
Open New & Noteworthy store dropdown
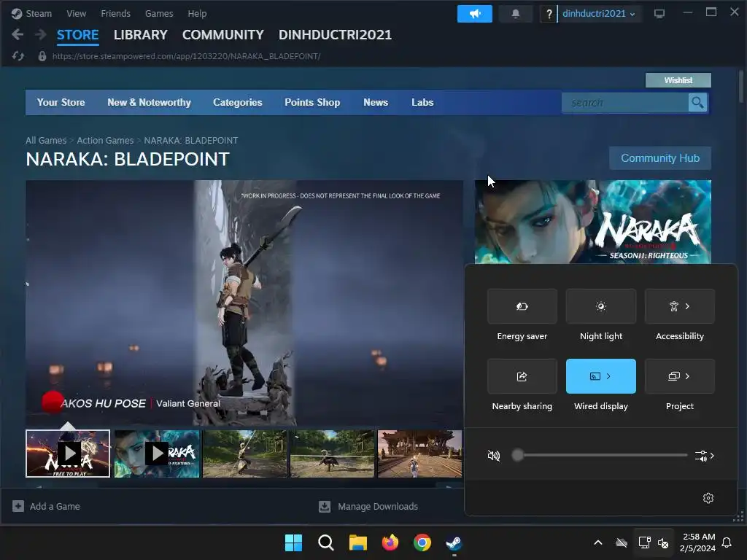[x=149, y=102]
